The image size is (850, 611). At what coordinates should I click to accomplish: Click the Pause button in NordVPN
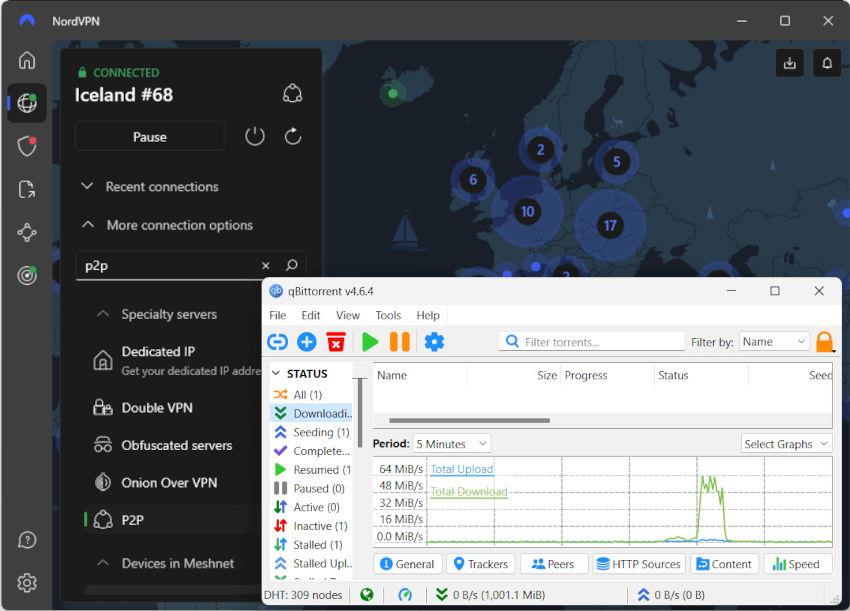[150, 136]
